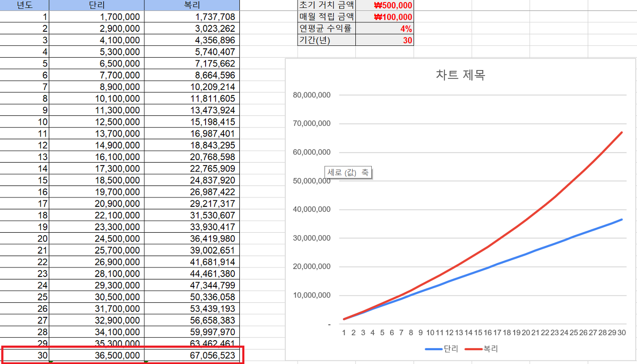The height and width of the screenshot is (364, 637).
Task: Select the 단리 column header cell
Action: [x=97, y=5]
